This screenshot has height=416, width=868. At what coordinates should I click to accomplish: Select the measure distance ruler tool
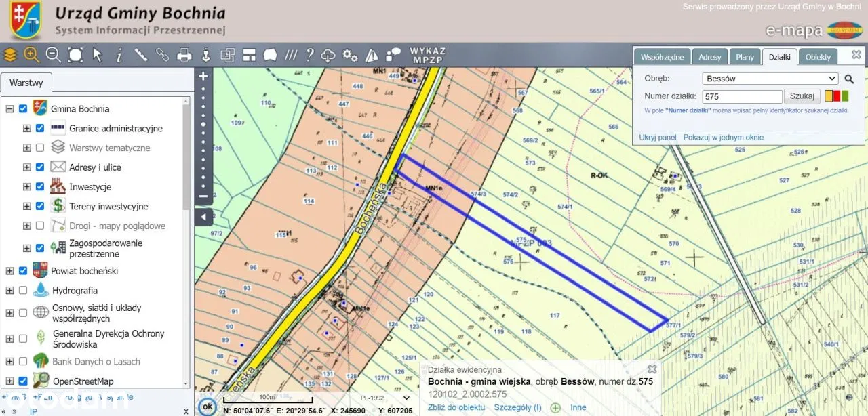pos(140,55)
